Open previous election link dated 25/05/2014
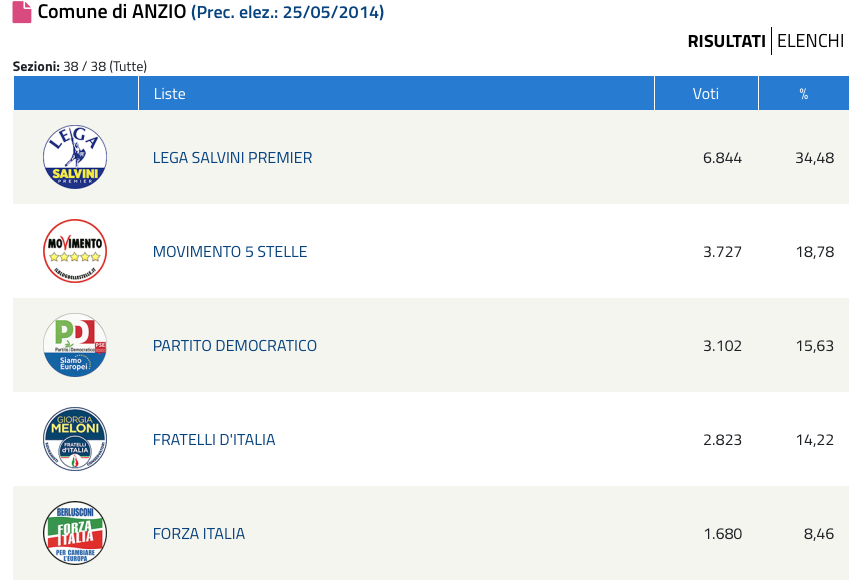 tap(287, 12)
